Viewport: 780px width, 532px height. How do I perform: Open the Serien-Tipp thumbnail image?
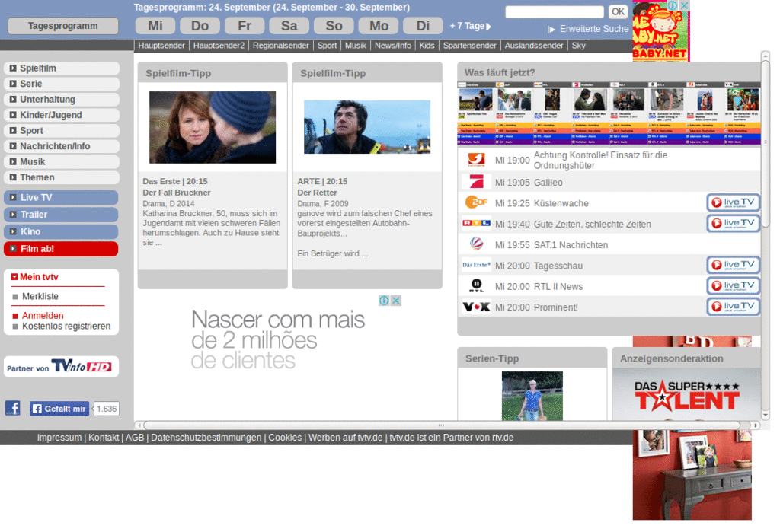[532, 397]
